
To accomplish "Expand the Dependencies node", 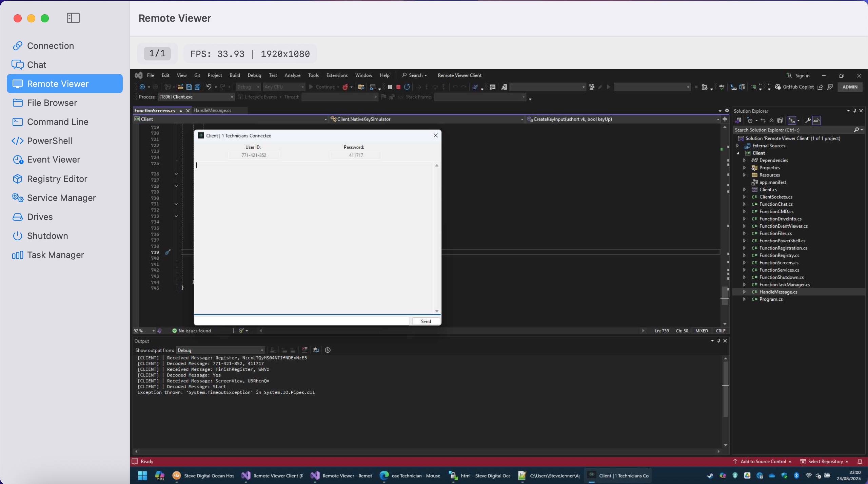I will [744, 161].
